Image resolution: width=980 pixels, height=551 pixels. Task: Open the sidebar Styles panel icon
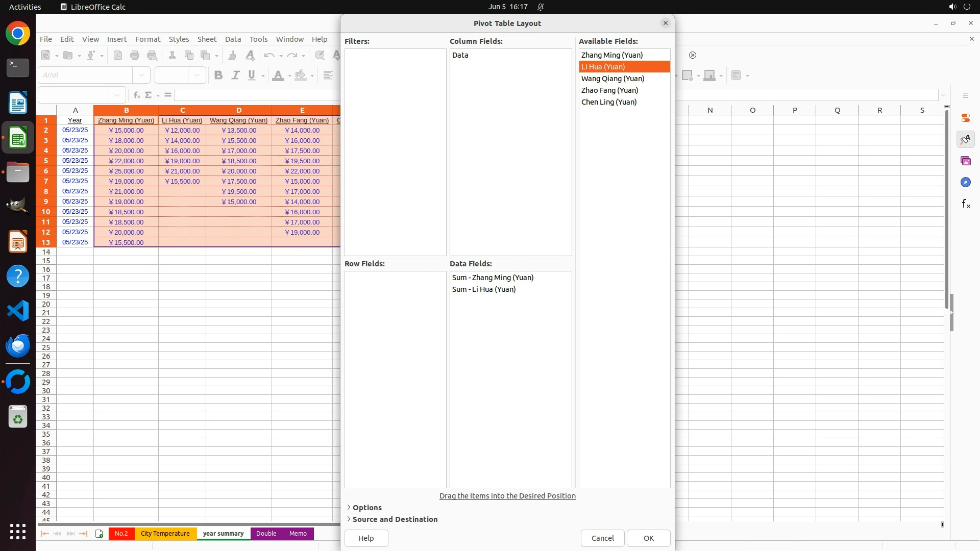(965, 139)
